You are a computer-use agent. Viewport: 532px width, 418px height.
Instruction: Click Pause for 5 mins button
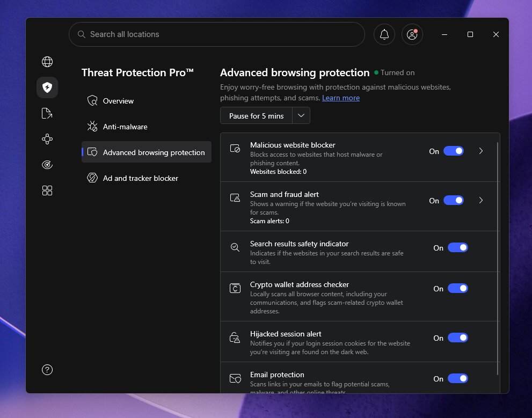(x=256, y=115)
